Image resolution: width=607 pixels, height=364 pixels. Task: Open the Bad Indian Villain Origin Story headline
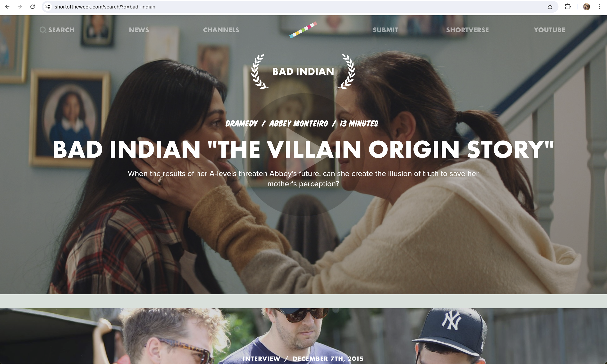(303, 149)
